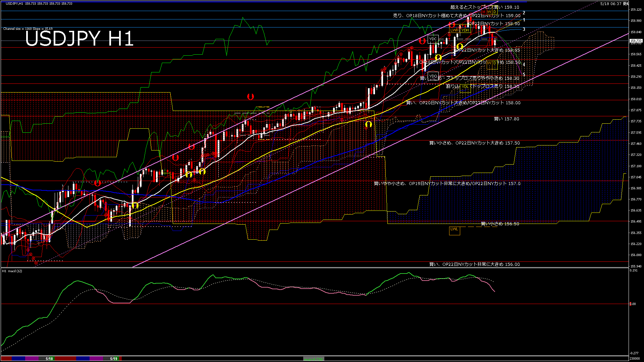Click the lower W box near the 158.50 line
The width and height of the screenshot is (644, 362).
(x=489, y=65)
